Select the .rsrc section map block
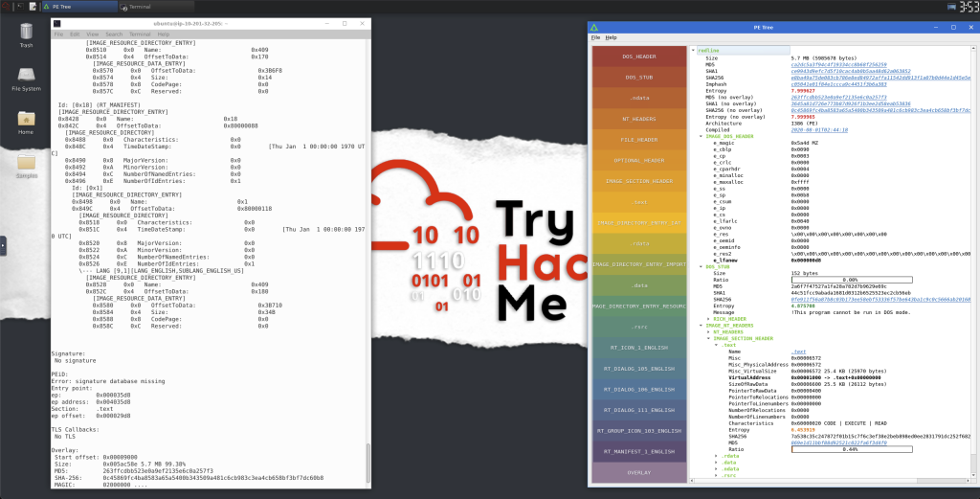 (x=639, y=327)
